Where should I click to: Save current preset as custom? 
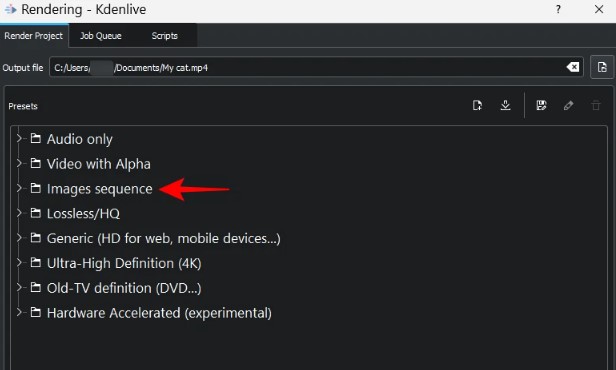(541, 105)
